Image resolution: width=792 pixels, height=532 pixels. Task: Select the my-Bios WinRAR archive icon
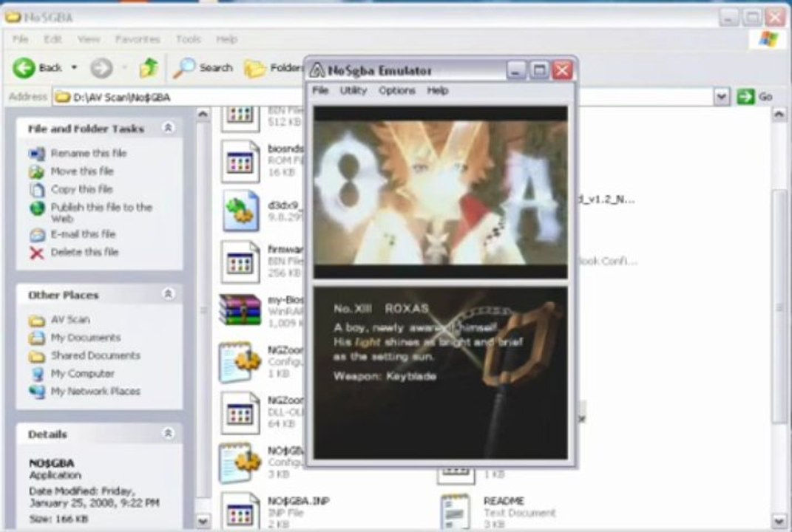tap(240, 310)
